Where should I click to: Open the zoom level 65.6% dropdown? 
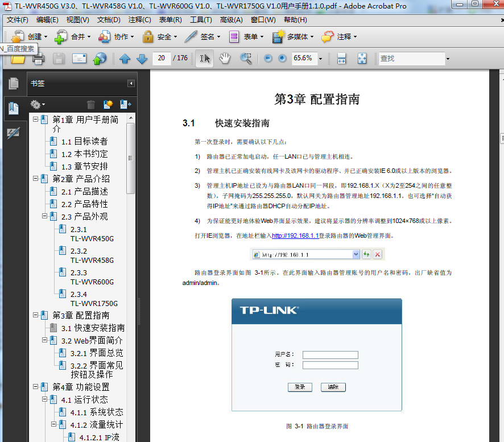coord(320,58)
